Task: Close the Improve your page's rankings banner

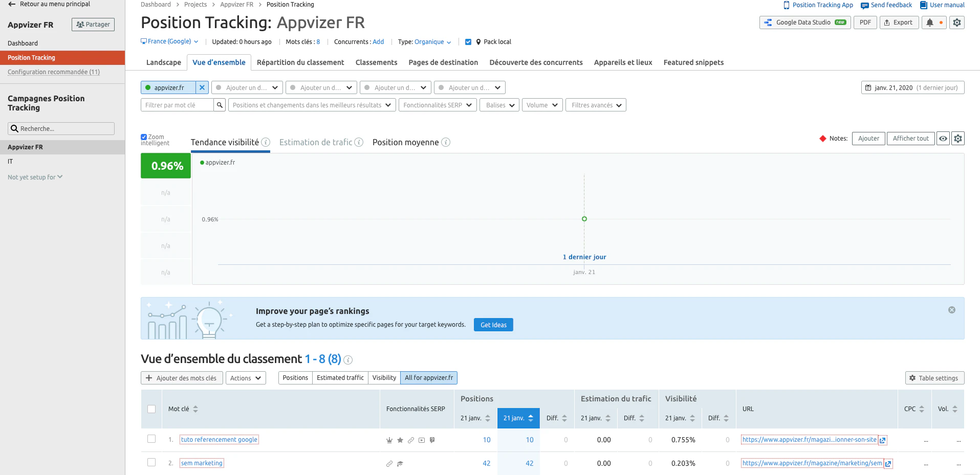Action: tap(952, 310)
